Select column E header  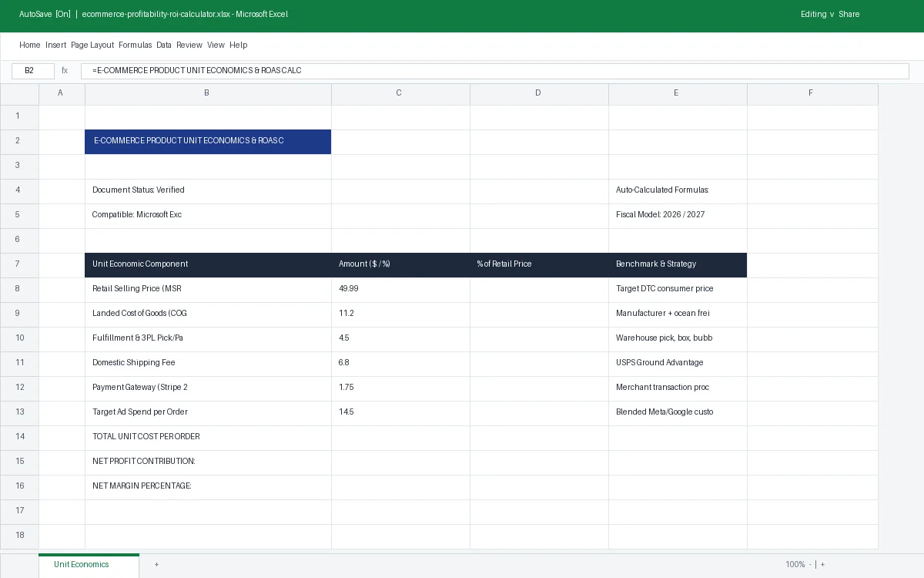[678, 93]
